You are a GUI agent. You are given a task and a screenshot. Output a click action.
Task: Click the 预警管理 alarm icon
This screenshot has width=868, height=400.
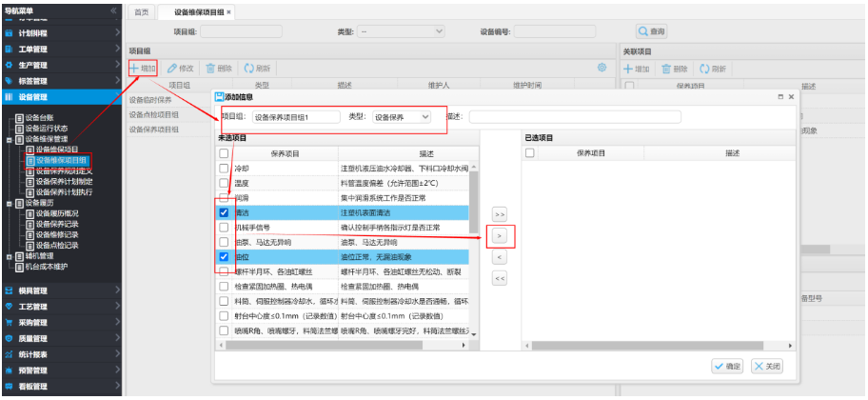pyautogui.click(x=9, y=370)
